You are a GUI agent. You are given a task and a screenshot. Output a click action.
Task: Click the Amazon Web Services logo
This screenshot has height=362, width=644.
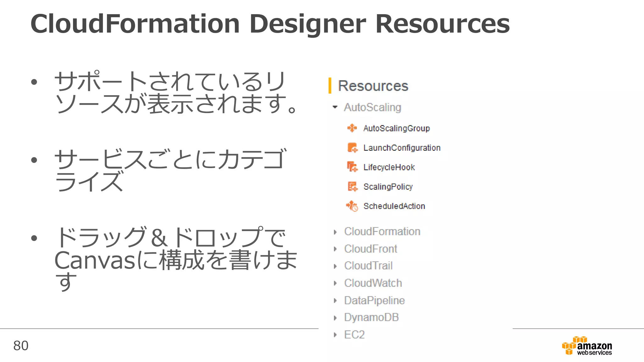(587, 346)
